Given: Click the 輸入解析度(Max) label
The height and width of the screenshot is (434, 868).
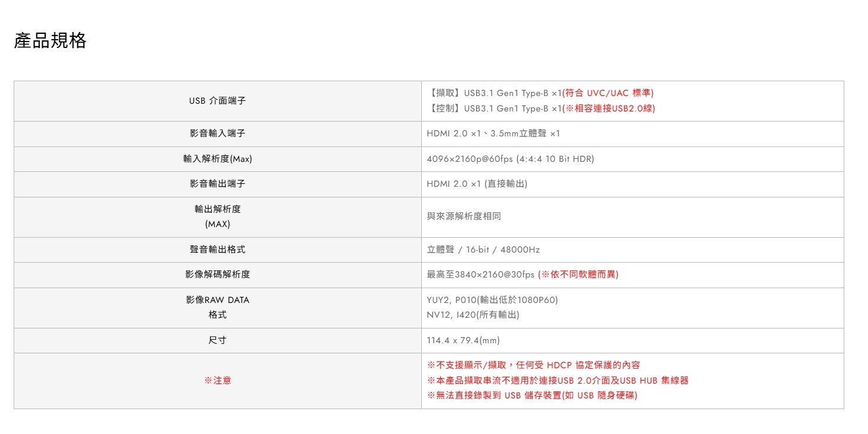Looking at the screenshot, I should tap(217, 159).
